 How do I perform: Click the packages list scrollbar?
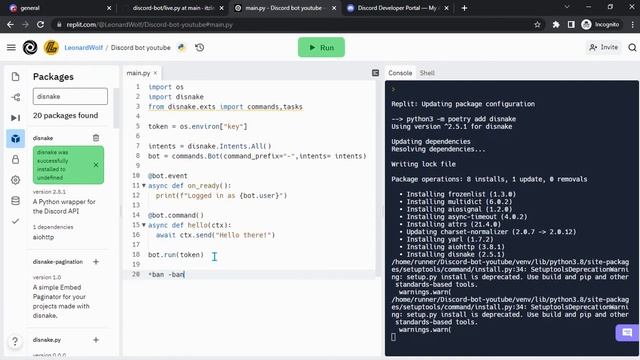116,109
